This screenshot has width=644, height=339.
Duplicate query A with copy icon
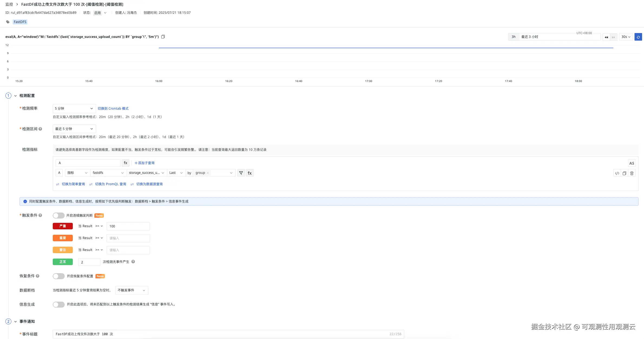624,173
